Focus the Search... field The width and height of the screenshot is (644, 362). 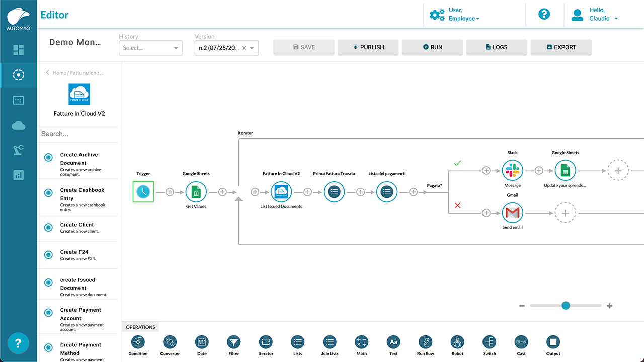coord(78,134)
